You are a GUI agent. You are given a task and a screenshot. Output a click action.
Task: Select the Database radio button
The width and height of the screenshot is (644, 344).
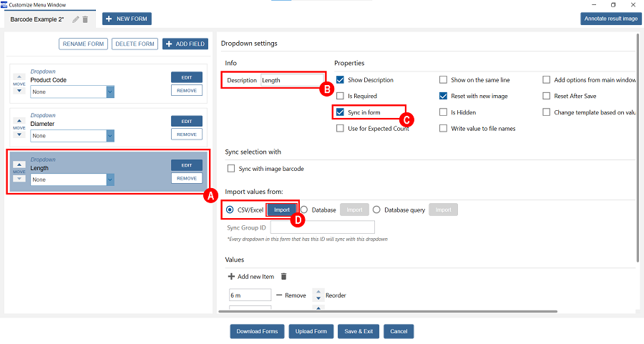pyautogui.click(x=304, y=210)
